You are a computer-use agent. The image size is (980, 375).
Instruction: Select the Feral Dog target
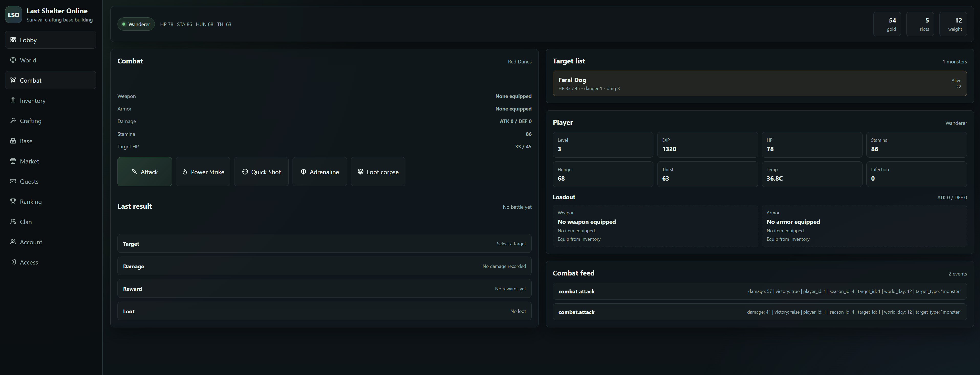click(x=759, y=83)
